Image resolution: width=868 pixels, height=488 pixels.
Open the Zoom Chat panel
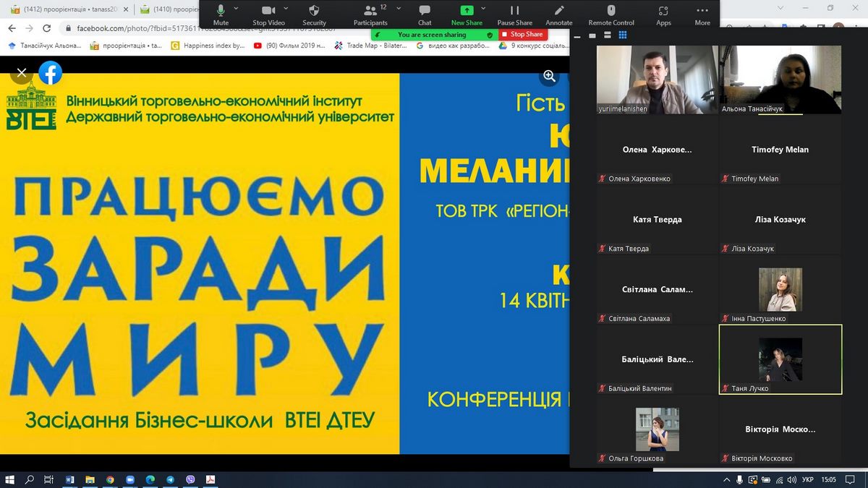[x=425, y=12]
